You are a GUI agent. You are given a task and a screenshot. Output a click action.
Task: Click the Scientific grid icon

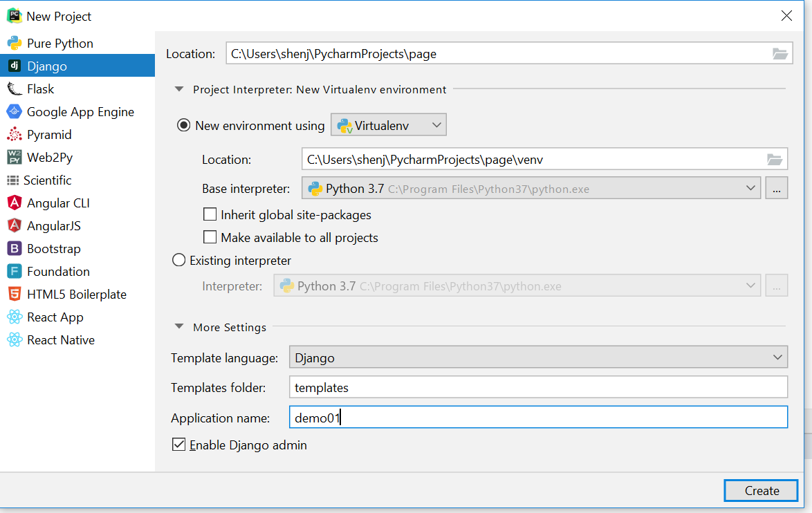click(x=12, y=180)
